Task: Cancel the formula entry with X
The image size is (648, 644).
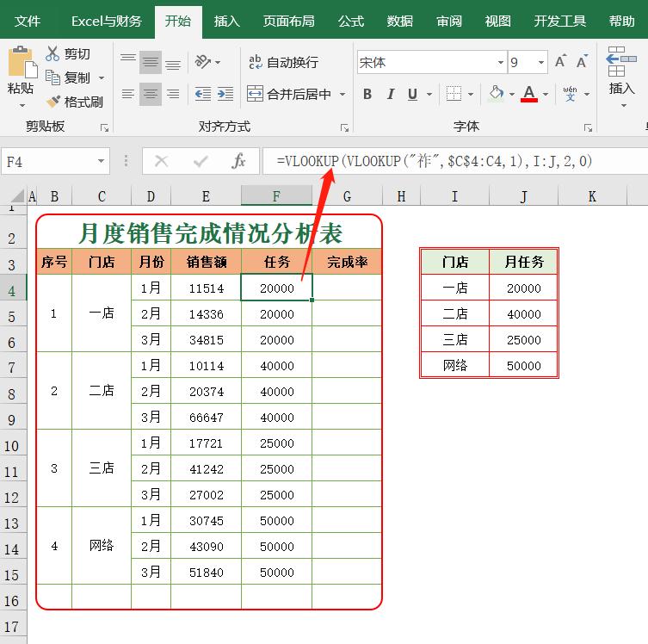Action: click(161, 161)
